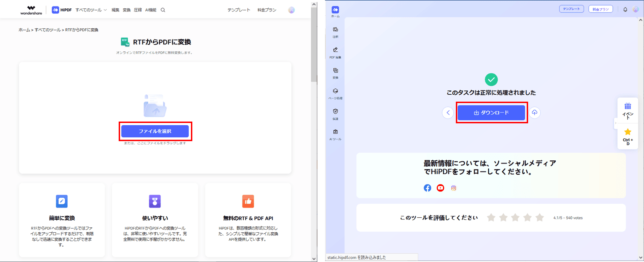
Task: Open the ページ処理 tool in sidebar
Action: 335,93
